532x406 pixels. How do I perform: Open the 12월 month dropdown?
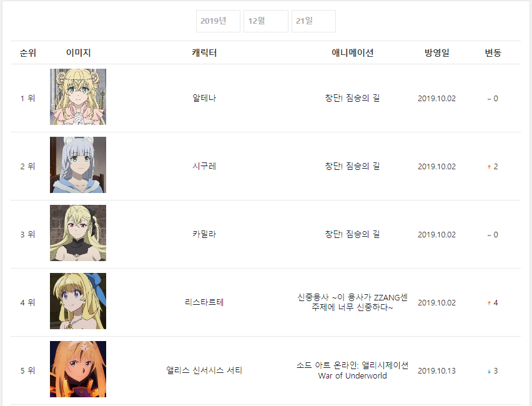tap(266, 21)
